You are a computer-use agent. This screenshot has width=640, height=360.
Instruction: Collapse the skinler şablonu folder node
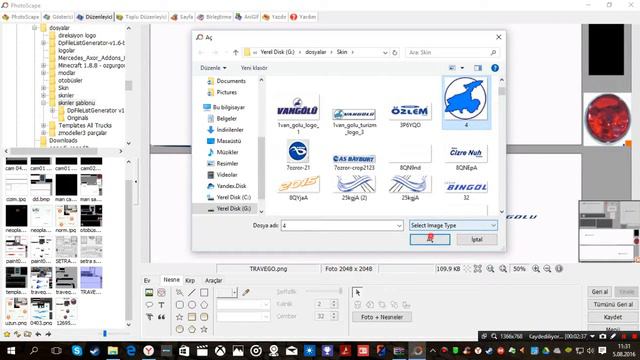[x=43, y=103]
